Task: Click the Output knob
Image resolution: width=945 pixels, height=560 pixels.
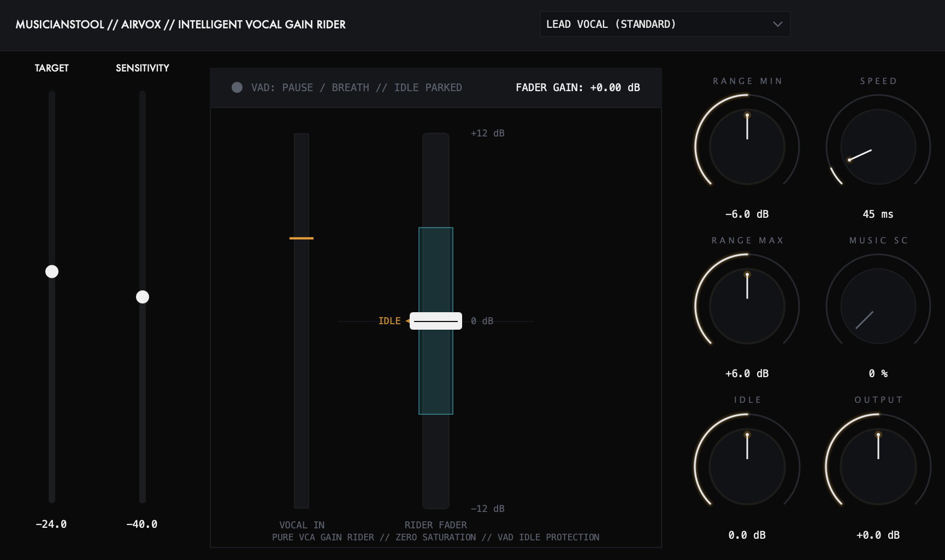Action: 878,467
